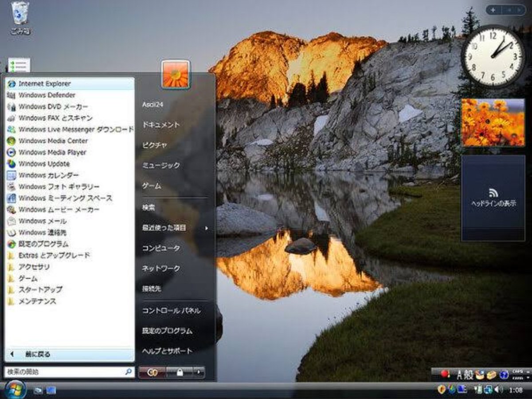532x399 pixels.
Task: Open 検索 from the Start menu
Action: tap(149, 207)
